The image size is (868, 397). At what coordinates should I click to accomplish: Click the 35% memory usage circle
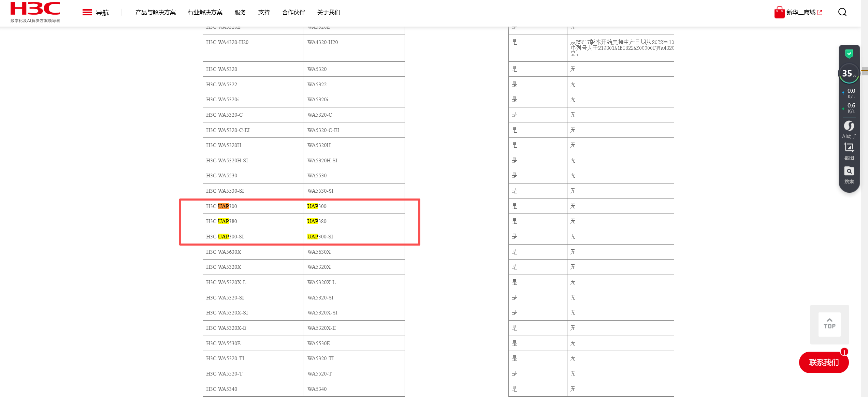point(849,73)
